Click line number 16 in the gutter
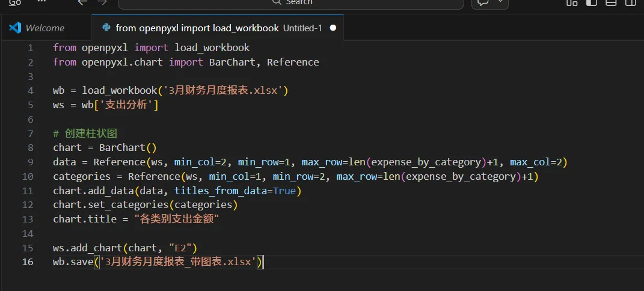 pos(28,262)
